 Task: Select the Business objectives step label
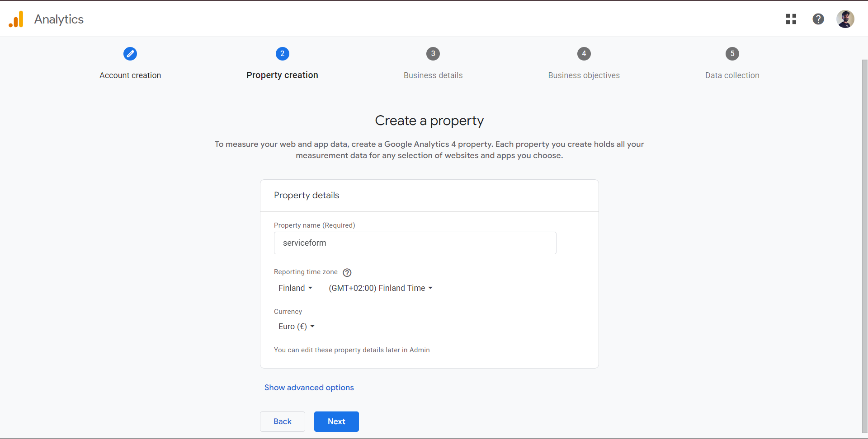[x=584, y=75]
